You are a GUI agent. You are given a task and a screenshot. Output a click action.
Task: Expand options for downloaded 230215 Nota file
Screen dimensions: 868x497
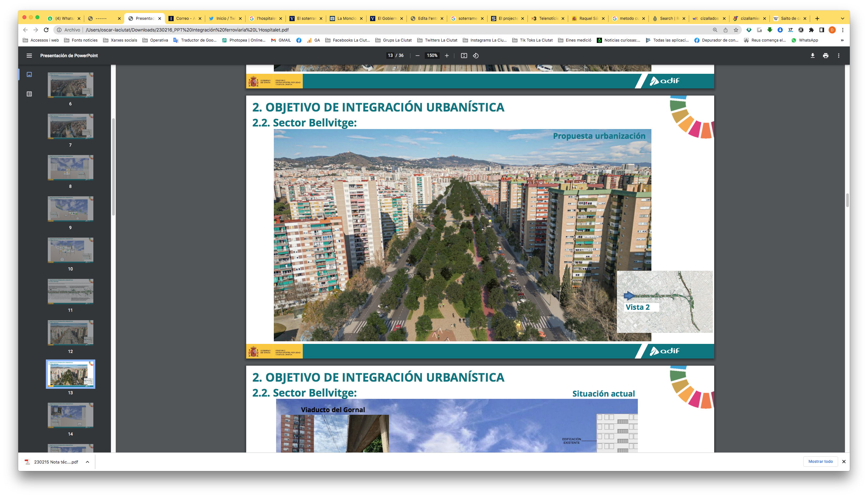point(87,462)
